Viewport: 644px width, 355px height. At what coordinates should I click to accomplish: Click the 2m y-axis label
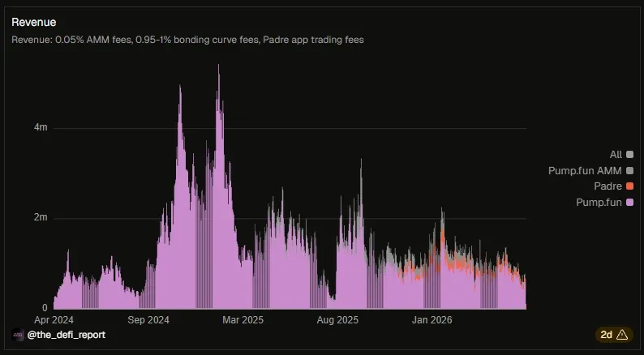[41, 217]
